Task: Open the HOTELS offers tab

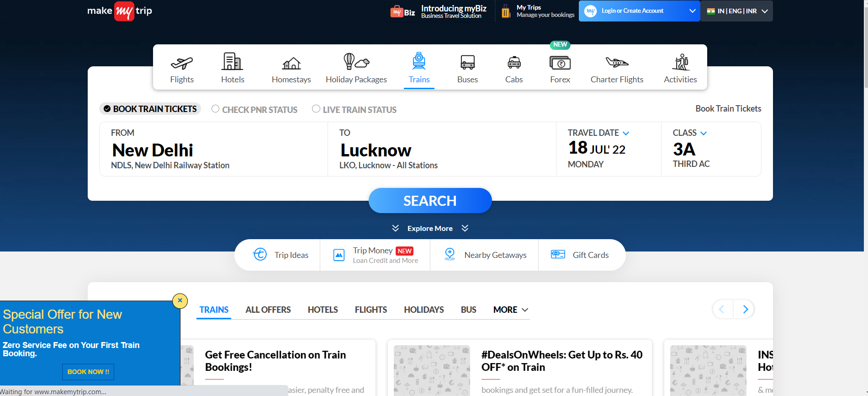Action: (323, 310)
